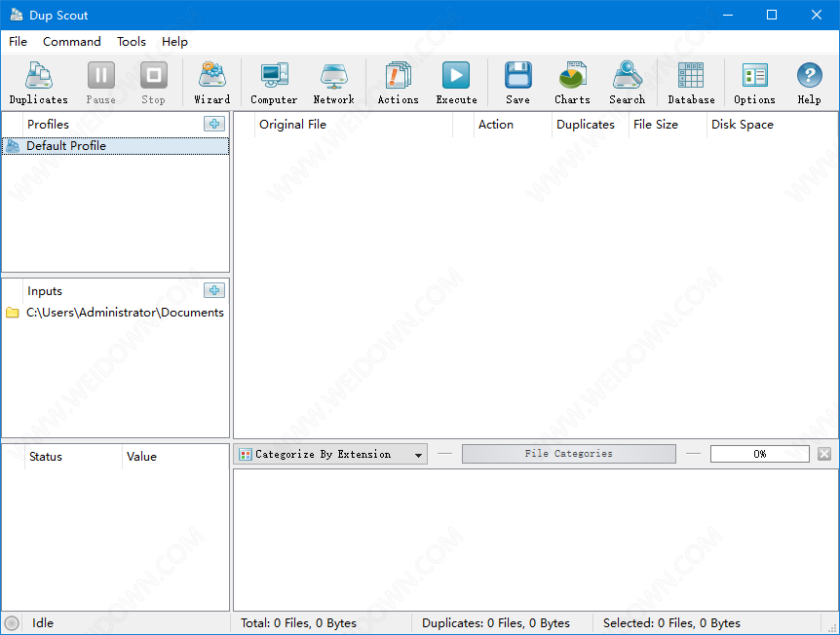Click the Value column header
840x635 pixels.
click(175, 457)
